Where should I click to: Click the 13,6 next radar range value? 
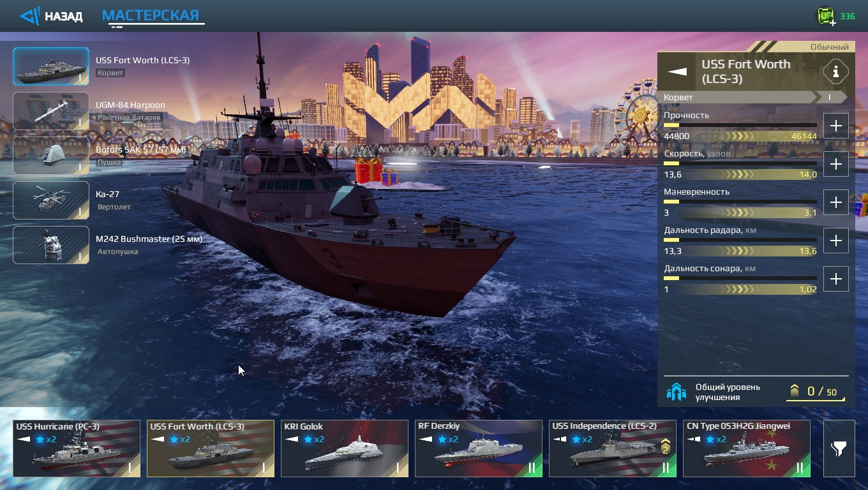pyautogui.click(x=808, y=251)
